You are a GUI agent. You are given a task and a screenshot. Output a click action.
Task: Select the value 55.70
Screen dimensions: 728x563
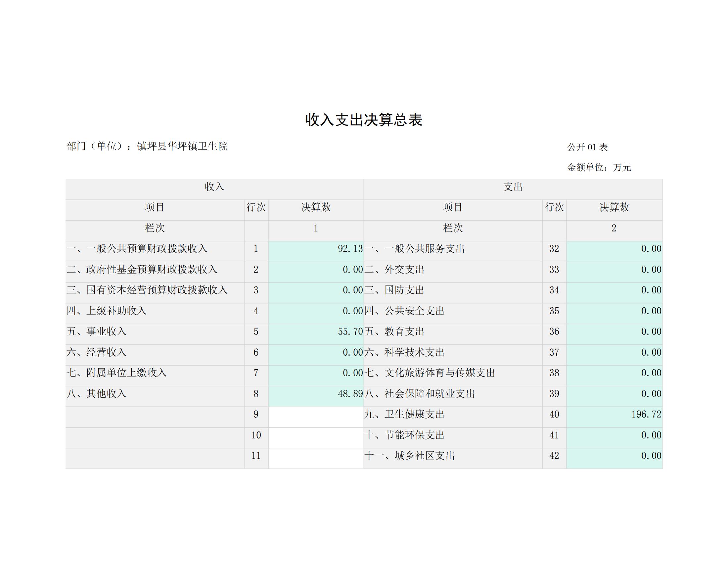point(350,332)
